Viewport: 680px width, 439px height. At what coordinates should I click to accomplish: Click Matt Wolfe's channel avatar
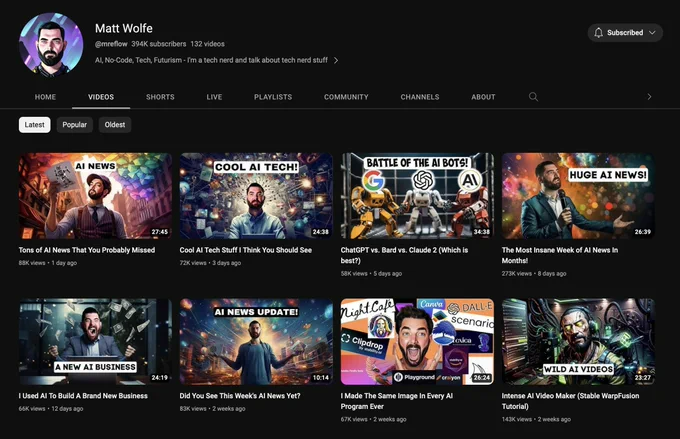point(50,44)
